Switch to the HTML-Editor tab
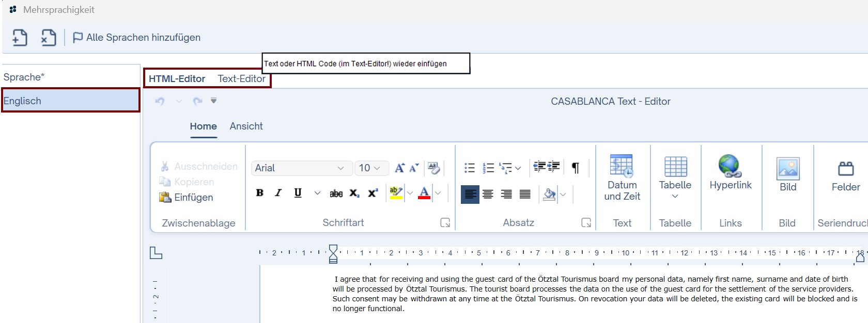 click(x=177, y=78)
